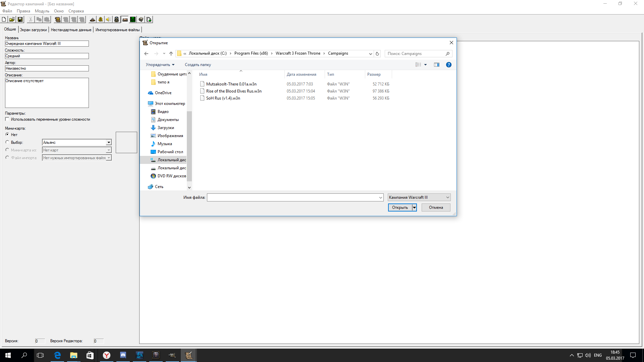Click the New campaign toolbar icon

4,19
